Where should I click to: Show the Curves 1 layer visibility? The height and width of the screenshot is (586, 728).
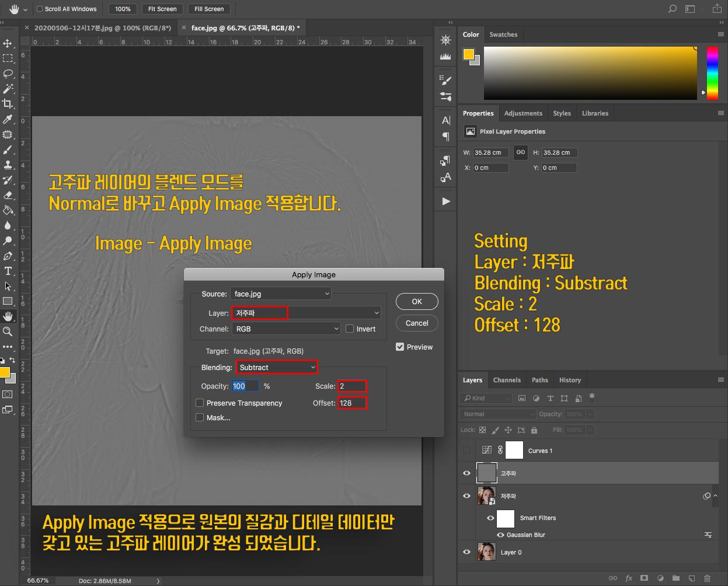click(x=466, y=450)
